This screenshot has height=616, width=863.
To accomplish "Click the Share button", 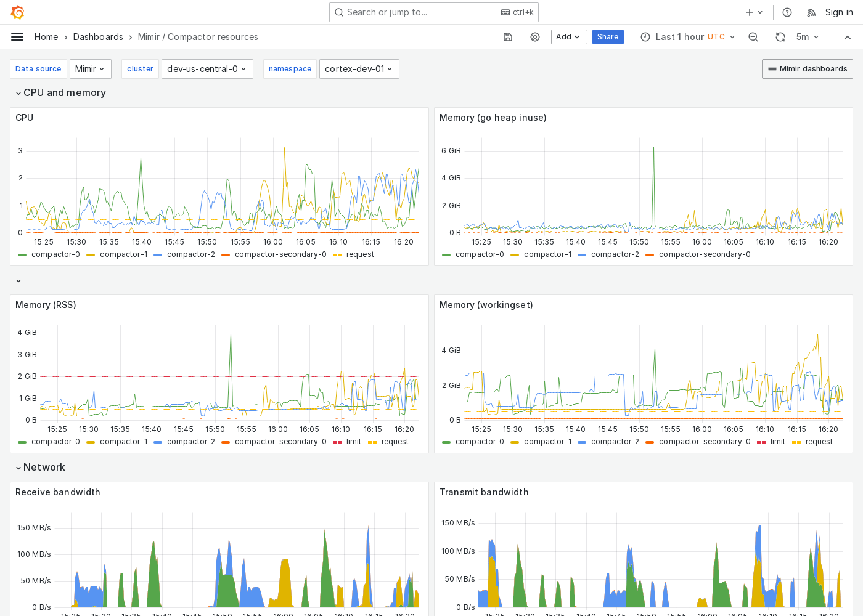I will [x=608, y=37].
